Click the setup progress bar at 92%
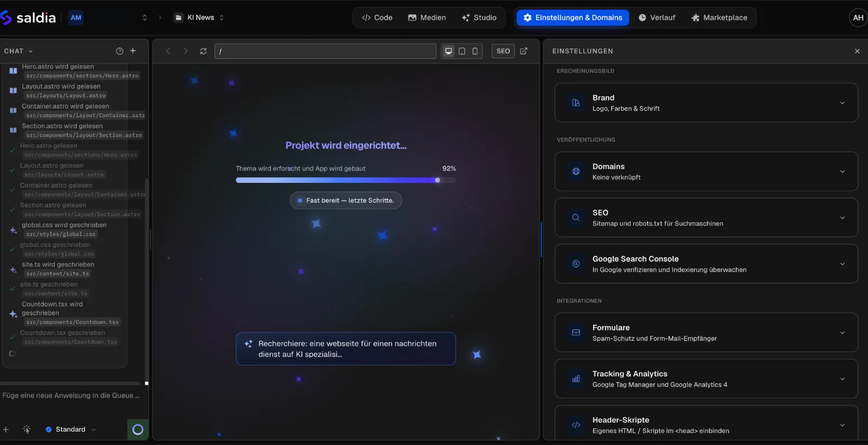This screenshot has width=868, height=445. coord(346,180)
